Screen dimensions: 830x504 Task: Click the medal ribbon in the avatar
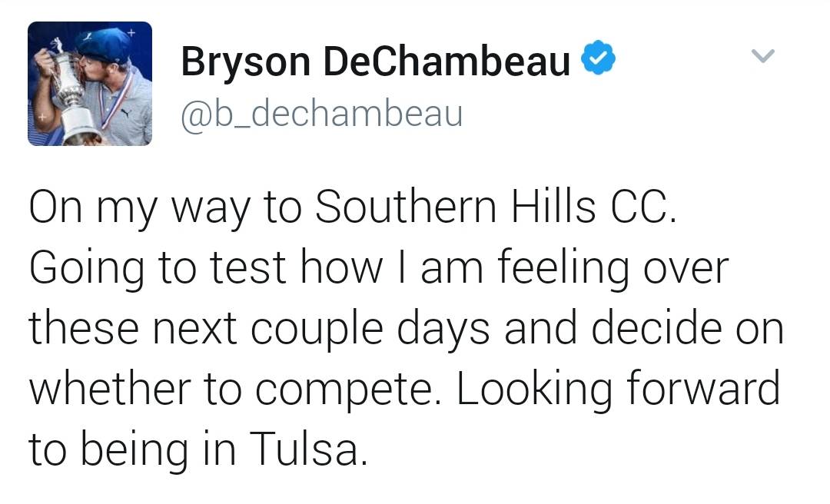[118, 101]
